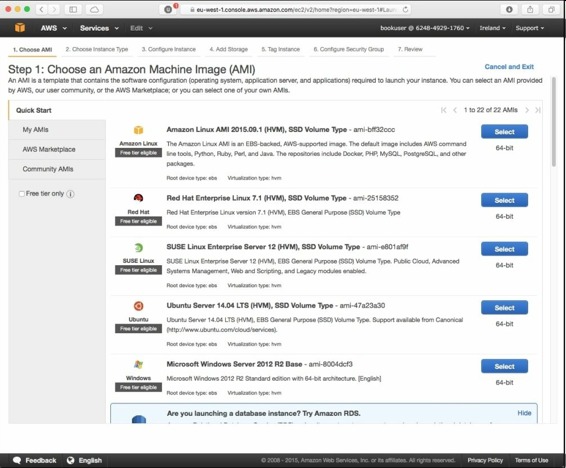The height and width of the screenshot is (468, 566).
Task: Select the Microsoft Windows Server 2012 AMI
Action: point(504,366)
